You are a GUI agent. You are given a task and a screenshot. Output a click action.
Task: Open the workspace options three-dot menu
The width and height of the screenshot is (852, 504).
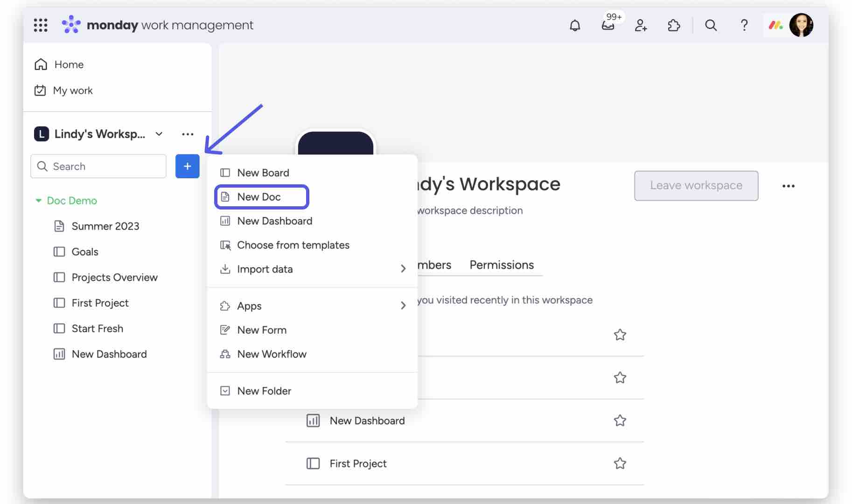click(x=187, y=134)
